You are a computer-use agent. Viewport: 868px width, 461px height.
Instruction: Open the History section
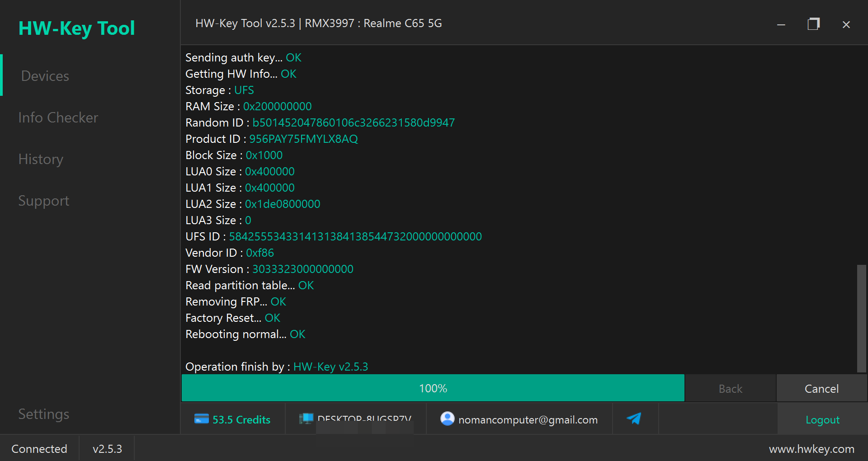point(41,159)
